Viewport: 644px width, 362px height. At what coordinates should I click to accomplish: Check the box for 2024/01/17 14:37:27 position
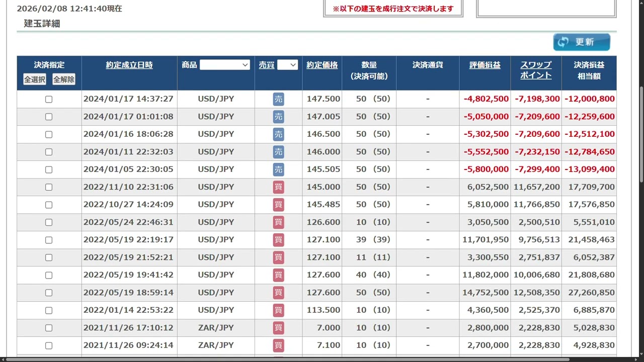tap(49, 100)
